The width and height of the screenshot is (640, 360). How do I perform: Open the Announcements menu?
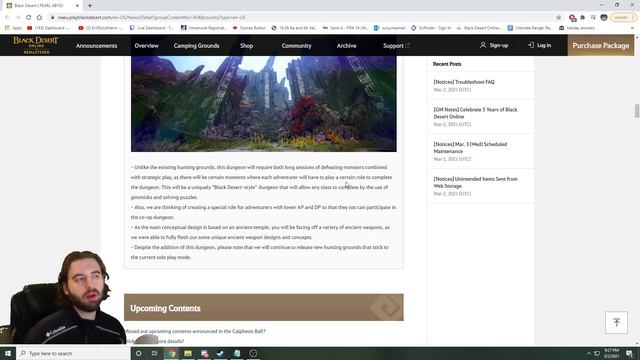point(96,46)
